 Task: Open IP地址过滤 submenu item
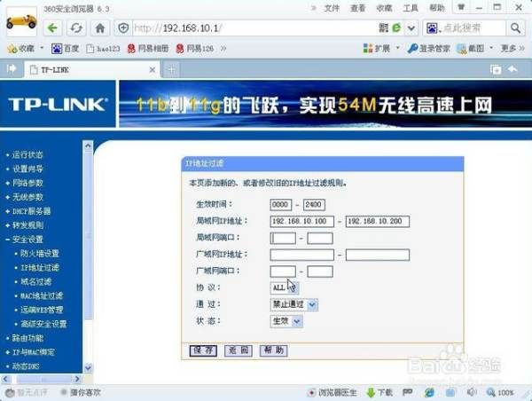click(x=40, y=268)
